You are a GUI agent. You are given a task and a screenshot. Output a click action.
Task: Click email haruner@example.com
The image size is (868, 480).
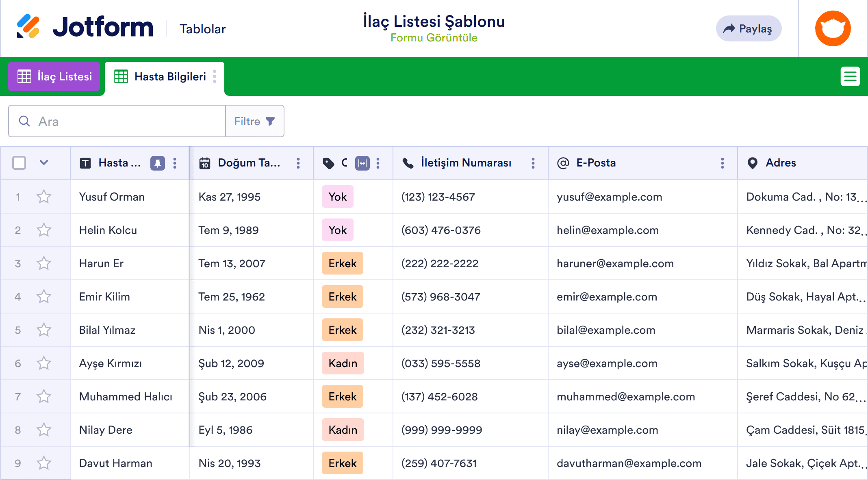pyautogui.click(x=615, y=264)
